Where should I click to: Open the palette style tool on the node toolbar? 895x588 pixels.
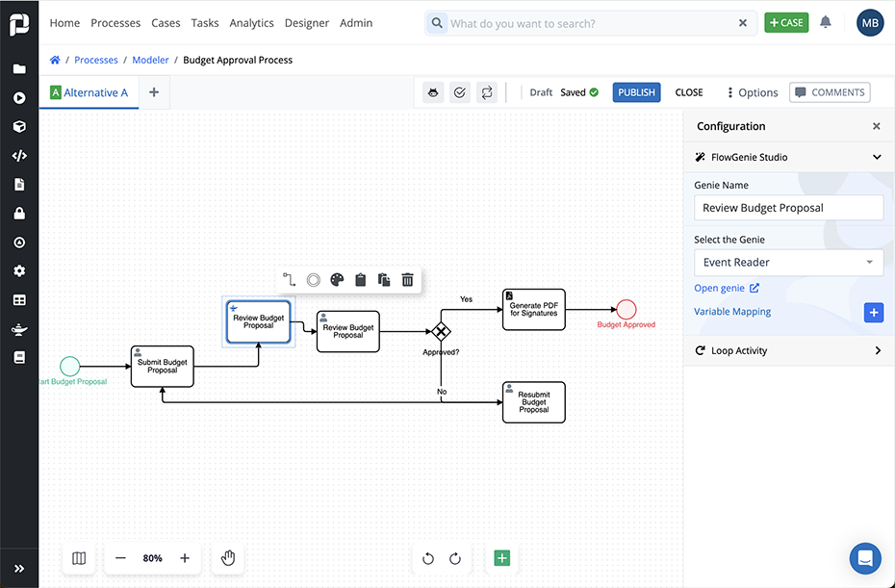[337, 279]
